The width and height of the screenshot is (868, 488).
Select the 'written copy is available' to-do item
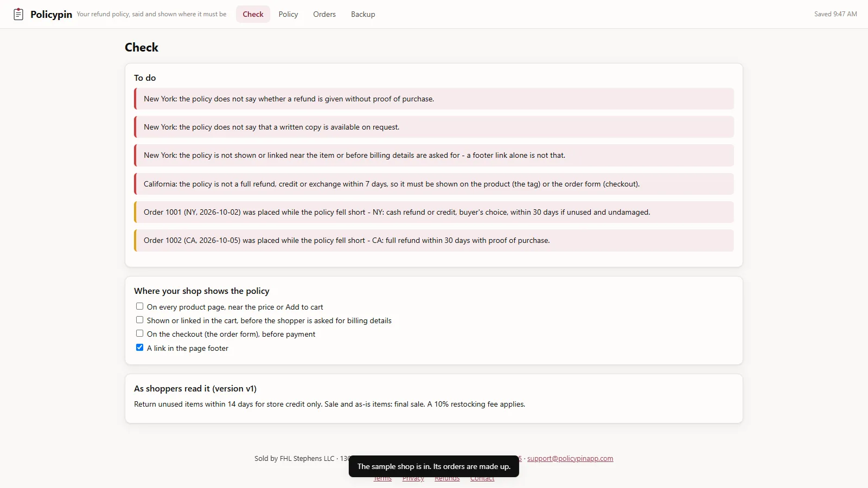pyautogui.click(x=434, y=127)
